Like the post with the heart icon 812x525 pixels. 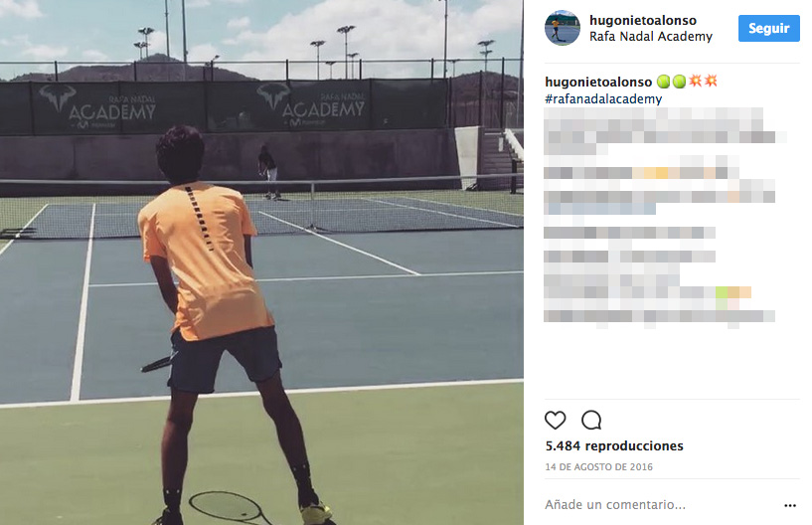click(556, 420)
